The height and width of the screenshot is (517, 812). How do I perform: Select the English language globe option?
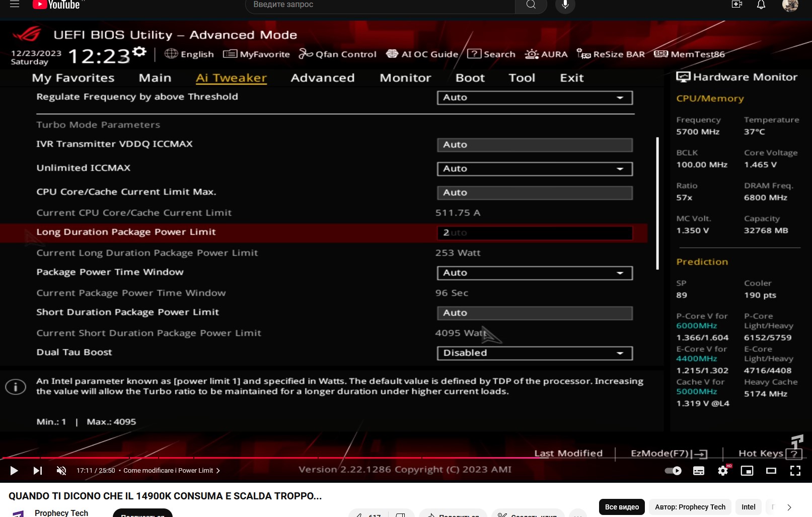[x=189, y=54]
